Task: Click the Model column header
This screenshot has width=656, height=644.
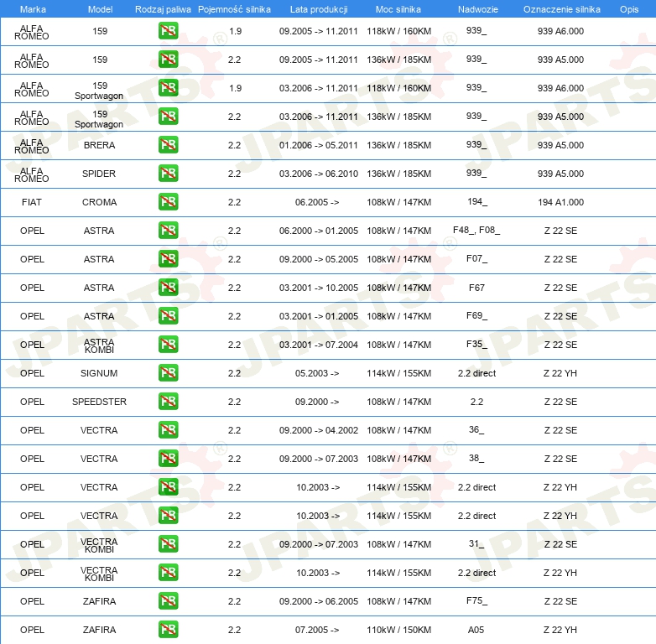Action: coord(100,9)
